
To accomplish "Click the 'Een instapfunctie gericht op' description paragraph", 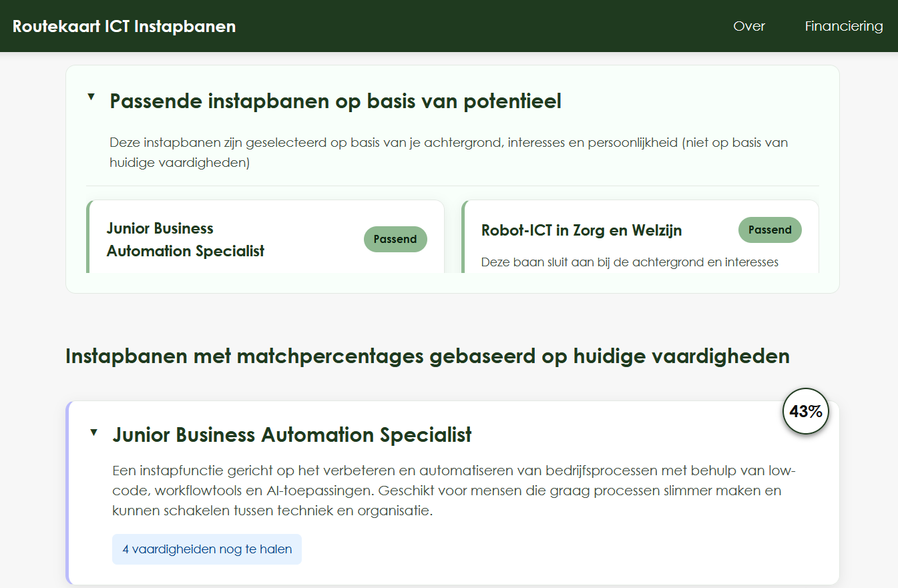I will click(454, 491).
